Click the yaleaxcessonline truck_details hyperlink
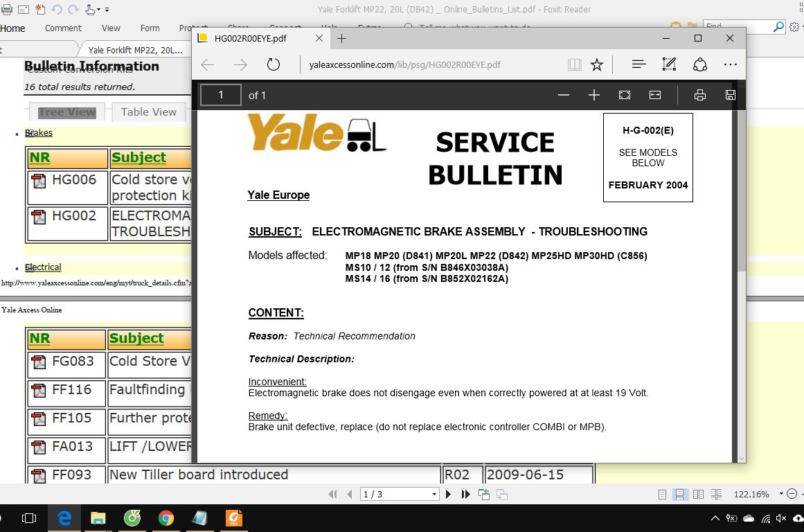Image resolution: width=804 pixels, height=532 pixels. [94, 283]
